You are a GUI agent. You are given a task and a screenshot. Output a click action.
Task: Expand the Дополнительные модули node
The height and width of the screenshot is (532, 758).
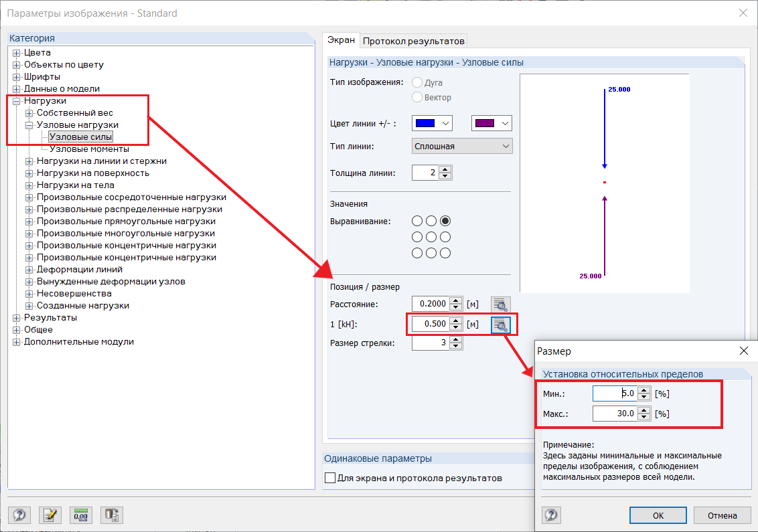click(17, 342)
